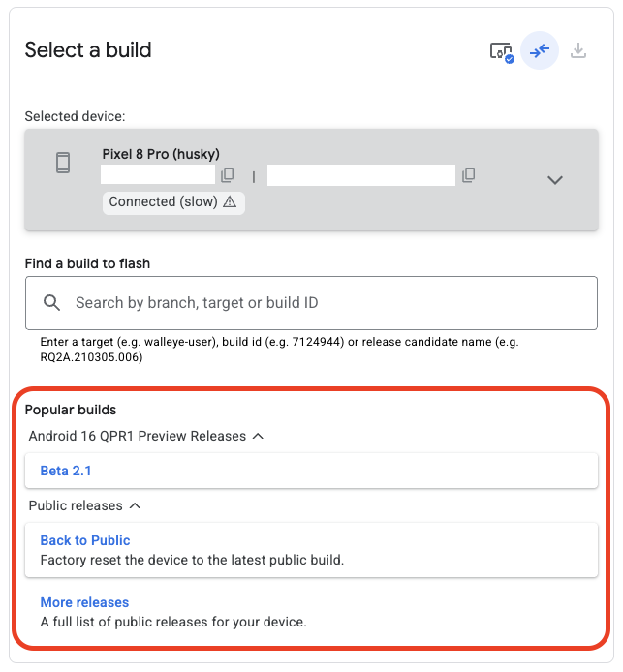Click the Selected device: label

(x=75, y=116)
